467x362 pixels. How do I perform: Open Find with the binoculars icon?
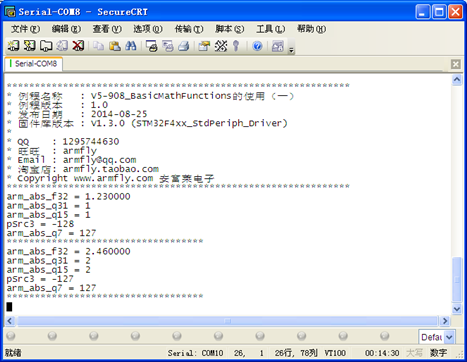click(131, 46)
